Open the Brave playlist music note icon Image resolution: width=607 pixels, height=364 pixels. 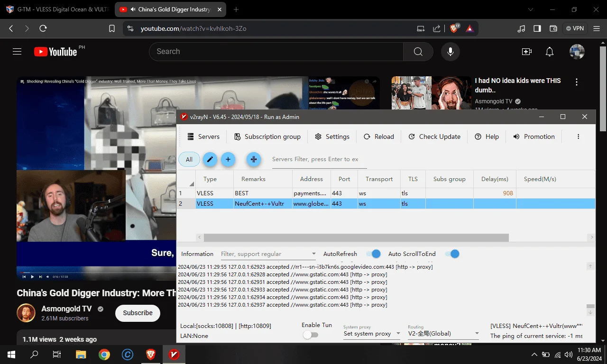click(521, 28)
